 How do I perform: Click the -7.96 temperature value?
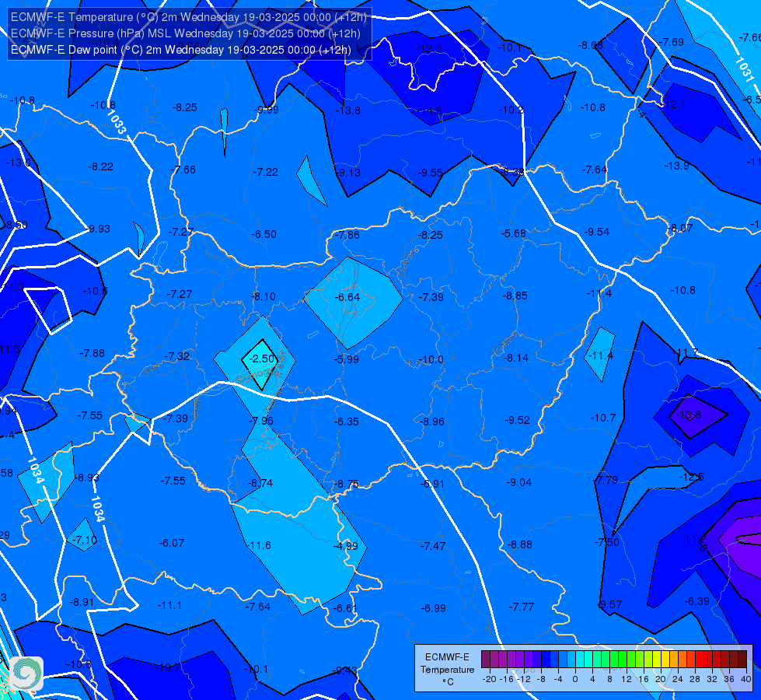coord(261,420)
